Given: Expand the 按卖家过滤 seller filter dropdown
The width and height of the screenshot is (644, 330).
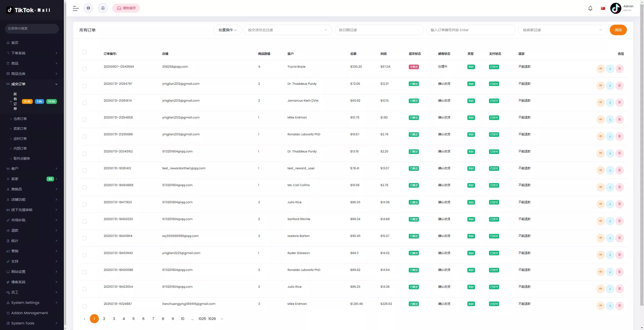Looking at the screenshot, I should 562,30.
